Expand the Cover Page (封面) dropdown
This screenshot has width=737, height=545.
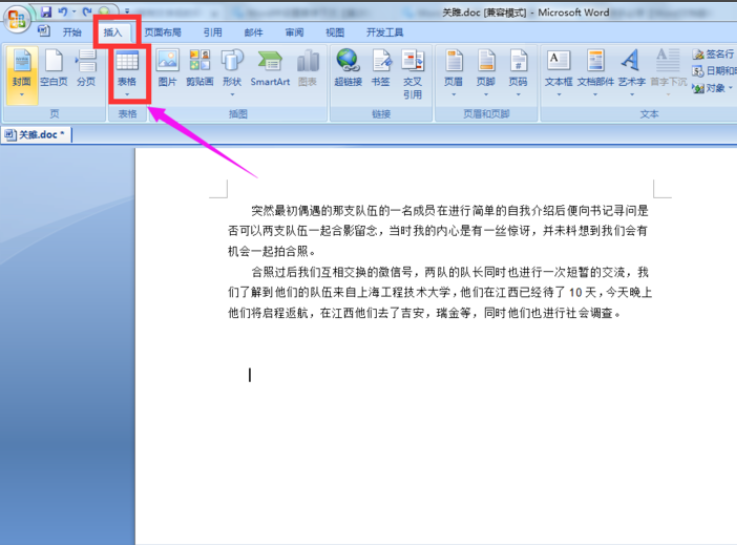coord(22,94)
